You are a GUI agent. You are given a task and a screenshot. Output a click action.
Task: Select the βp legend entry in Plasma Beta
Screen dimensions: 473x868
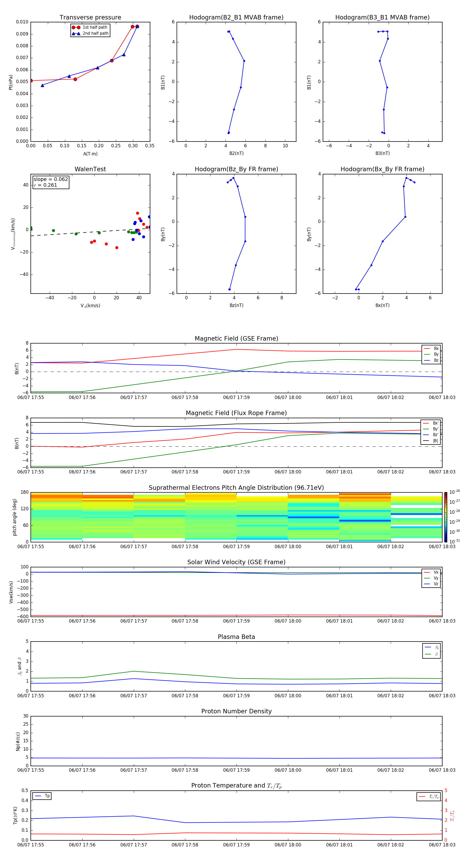pos(431,647)
